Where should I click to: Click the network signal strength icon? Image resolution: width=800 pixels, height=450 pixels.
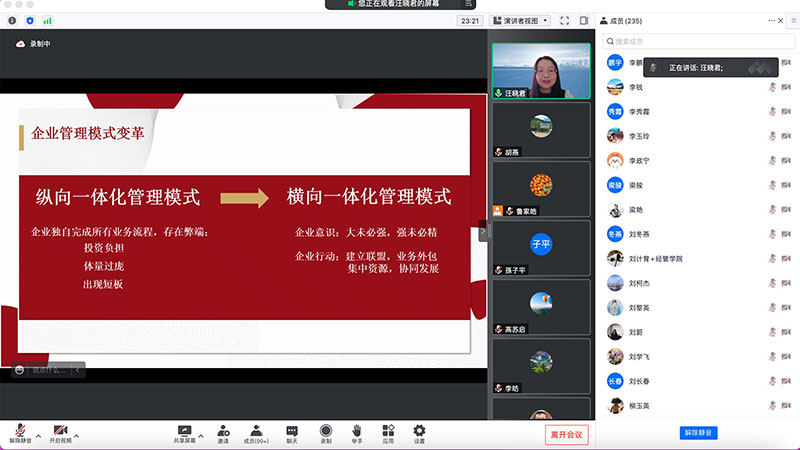pos(47,20)
